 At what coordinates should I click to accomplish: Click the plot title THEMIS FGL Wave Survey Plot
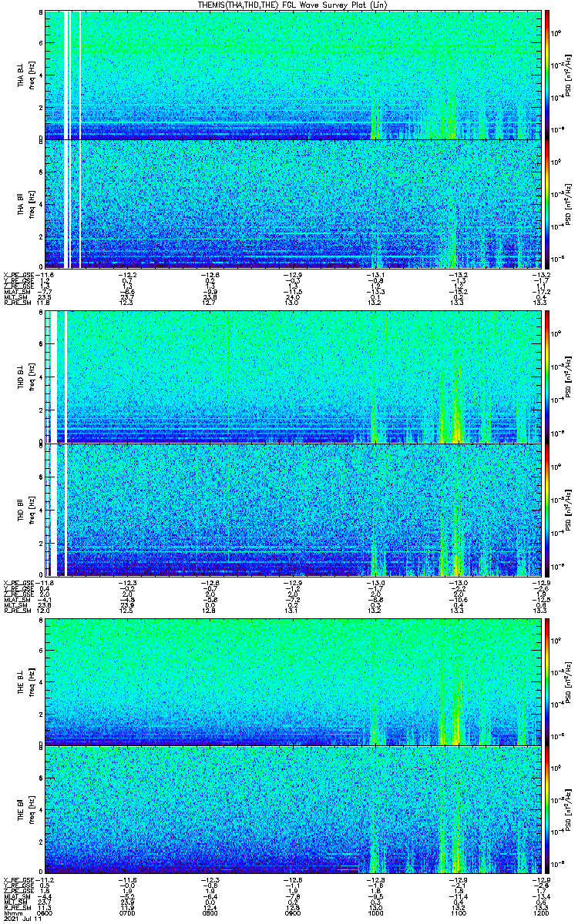[x=291, y=5]
